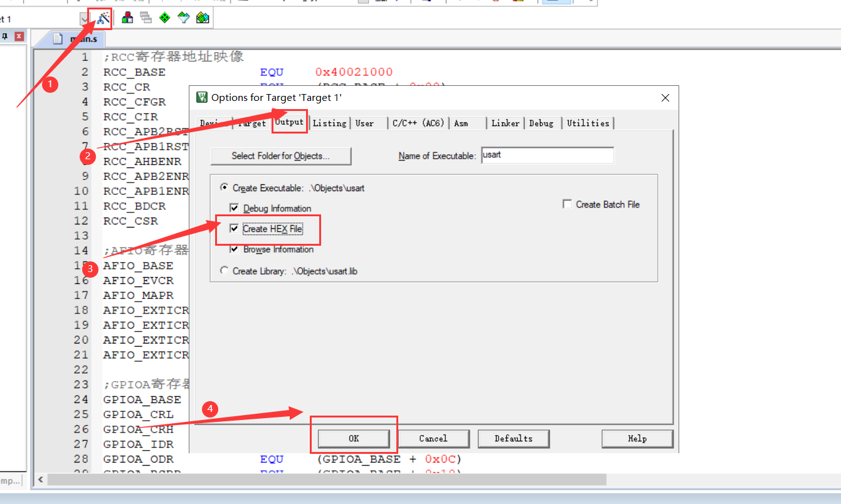Click RCC_CFGR on line 4

(134, 102)
